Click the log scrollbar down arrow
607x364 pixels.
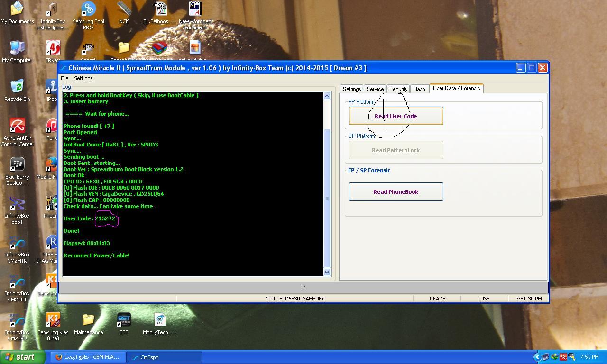pos(327,272)
